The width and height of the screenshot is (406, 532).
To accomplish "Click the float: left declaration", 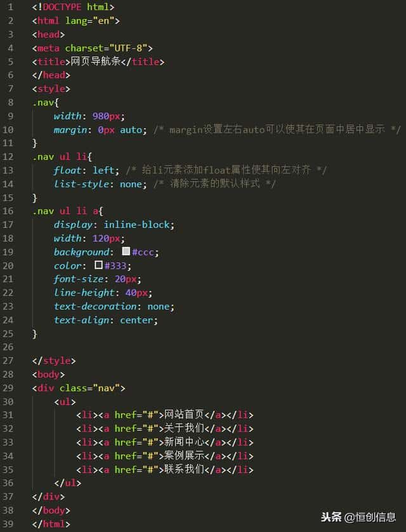I will pos(87,170).
